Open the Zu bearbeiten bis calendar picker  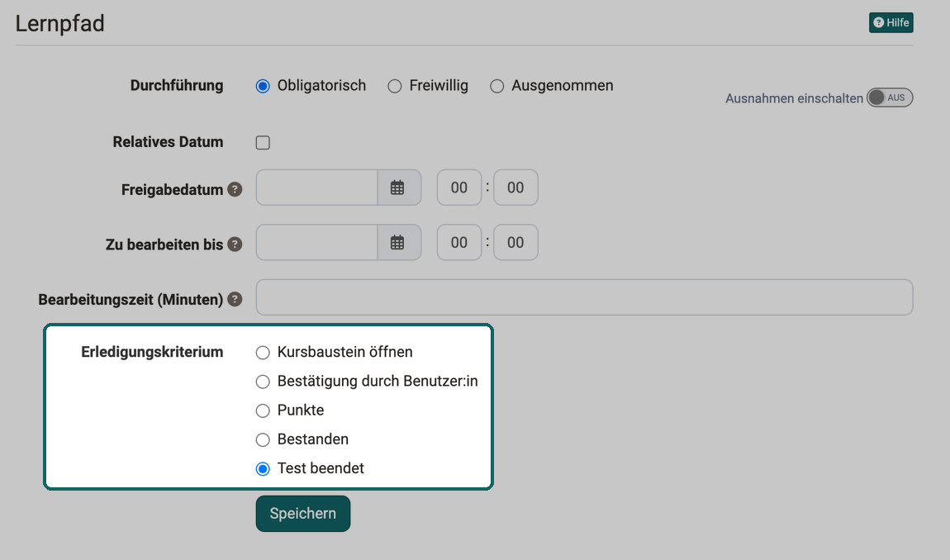[399, 243]
